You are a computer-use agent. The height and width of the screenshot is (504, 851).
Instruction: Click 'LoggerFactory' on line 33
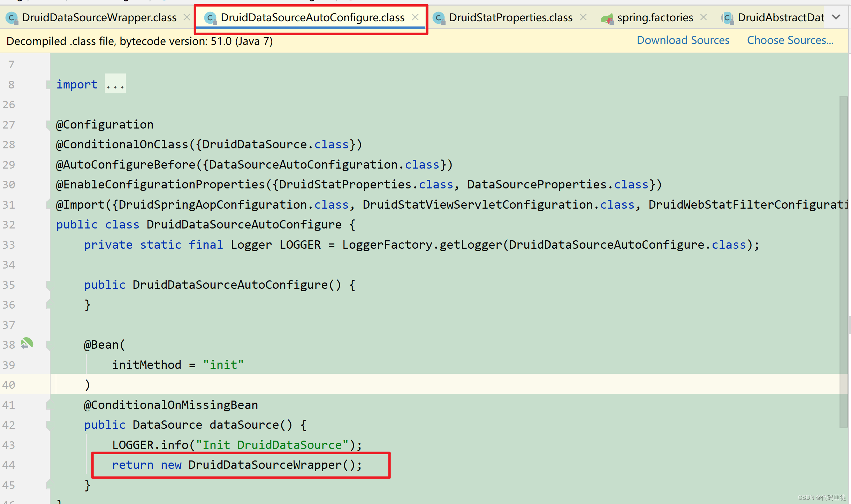tap(387, 245)
